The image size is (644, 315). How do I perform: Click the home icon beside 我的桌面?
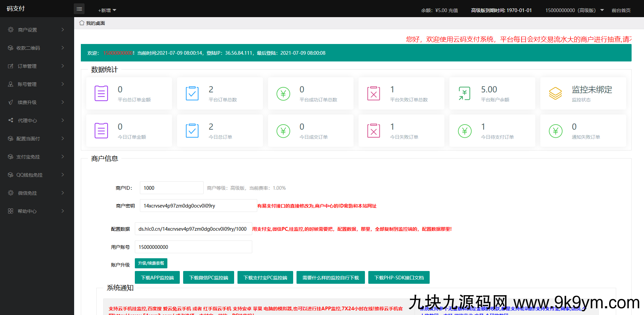click(82, 23)
